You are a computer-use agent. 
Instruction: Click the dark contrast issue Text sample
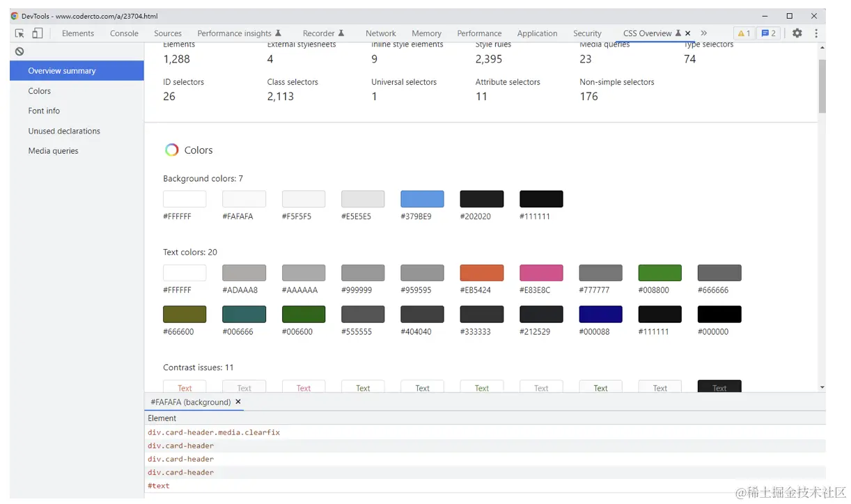(x=719, y=386)
